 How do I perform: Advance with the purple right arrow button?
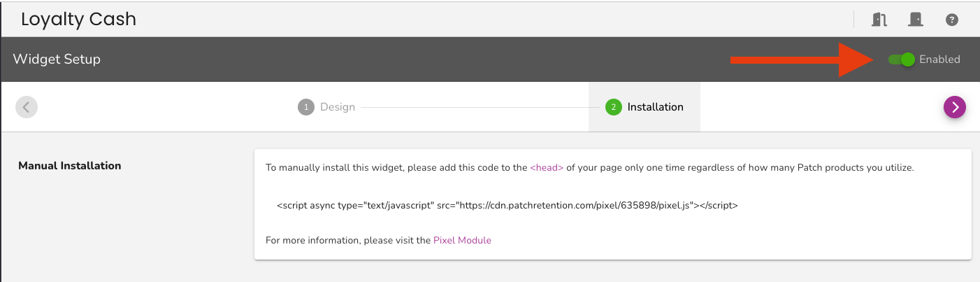(x=955, y=107)
